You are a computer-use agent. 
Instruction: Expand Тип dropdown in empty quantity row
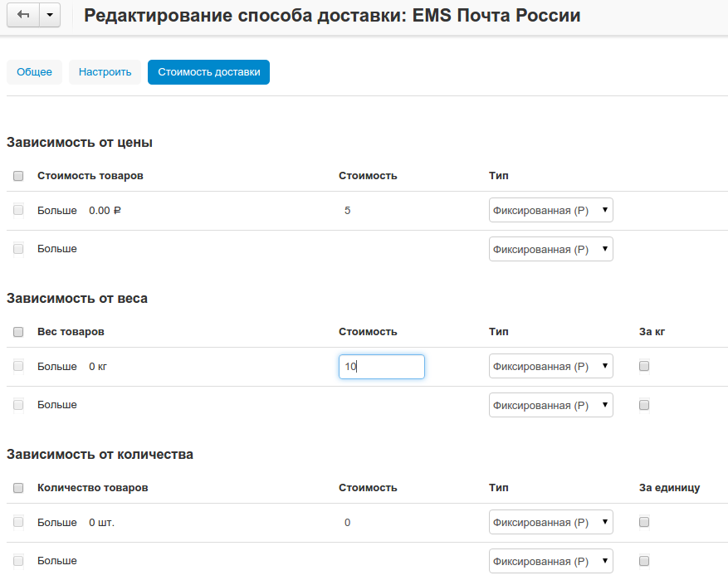click(x=550, y=562)
